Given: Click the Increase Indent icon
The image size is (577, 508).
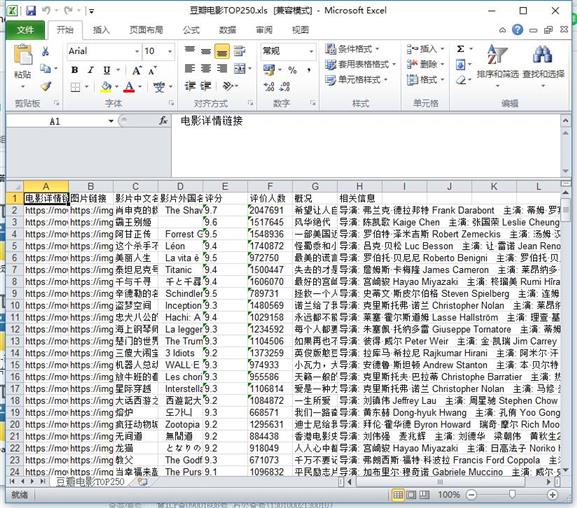Looking at the screenshot, I should pyautogui.click(x=206, y=86).
